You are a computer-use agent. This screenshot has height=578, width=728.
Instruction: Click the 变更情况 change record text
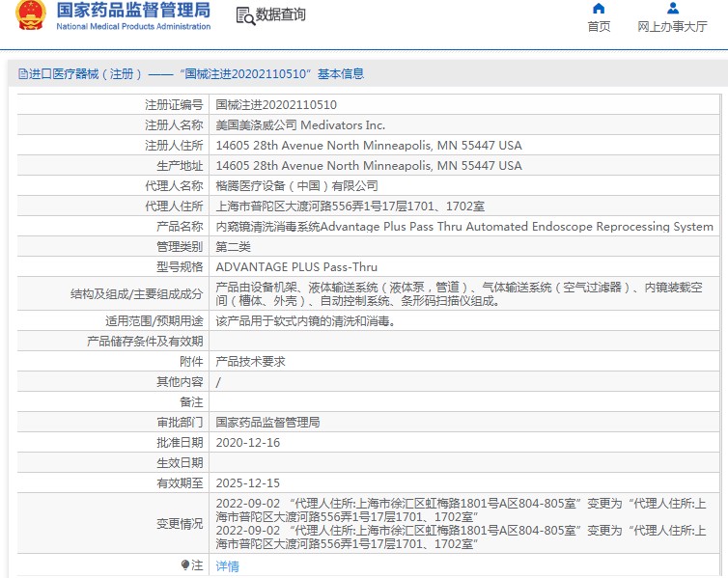461,524
